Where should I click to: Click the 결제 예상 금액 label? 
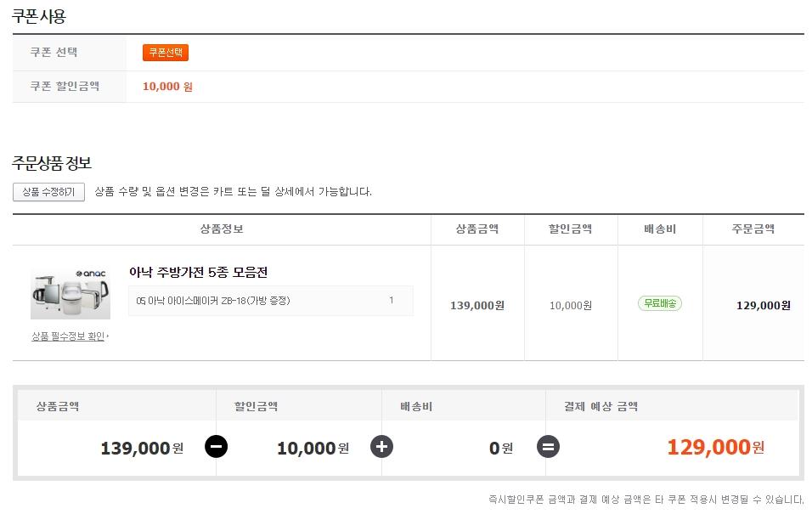(601, 407)
